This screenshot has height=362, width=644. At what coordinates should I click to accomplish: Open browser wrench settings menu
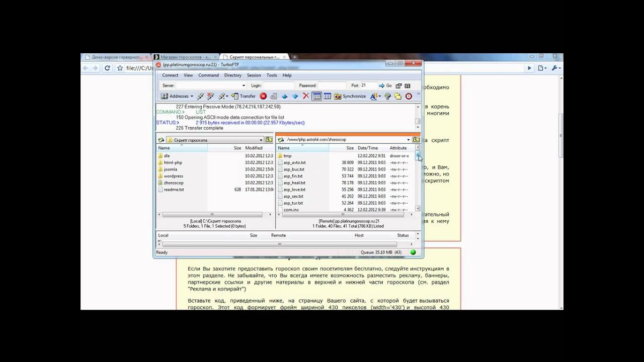pos(554,68)
